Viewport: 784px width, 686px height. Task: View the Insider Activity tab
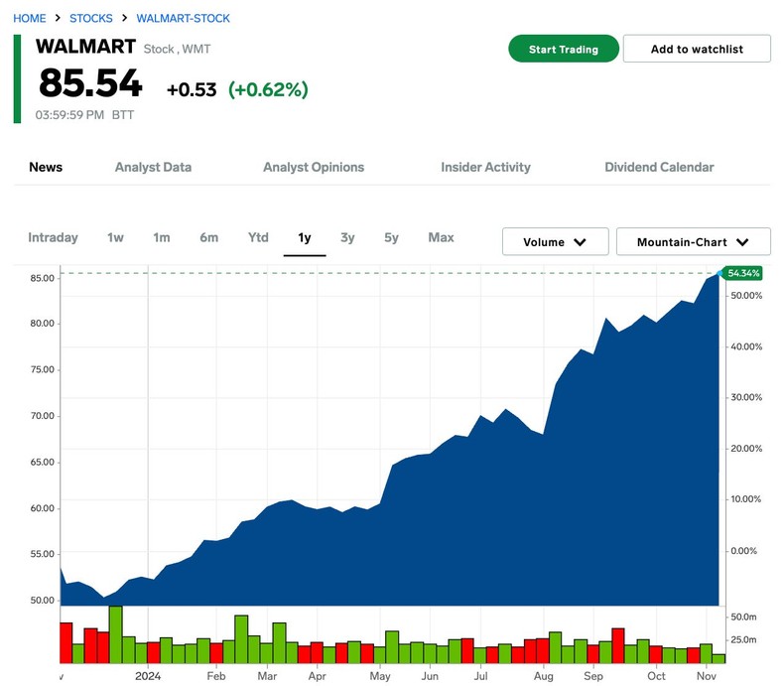pyautogui.click(x=485, y=167)
